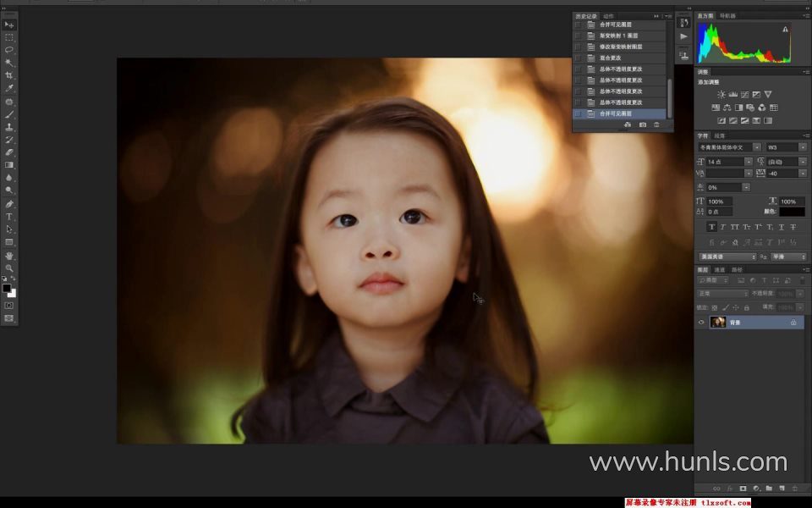Open anti-aliasing method dropdown
The width and height of the screenshot is (812, 508).
(x=788, y=257)
